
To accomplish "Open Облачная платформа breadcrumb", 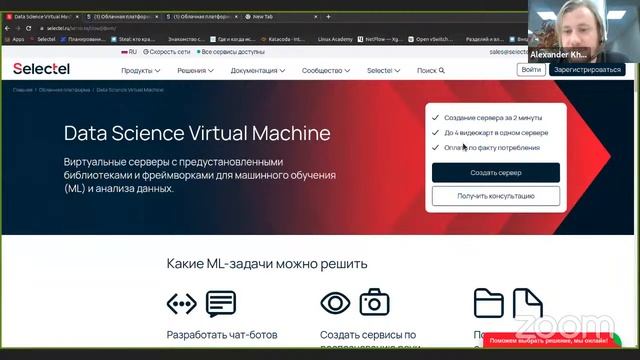I will 64,90.
